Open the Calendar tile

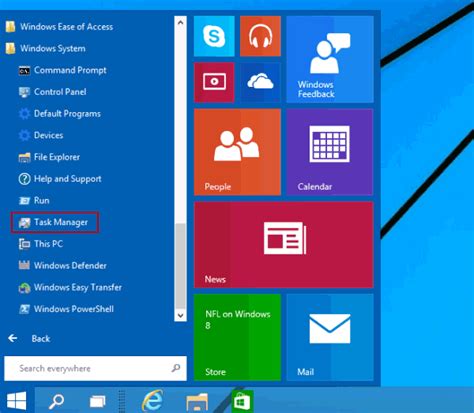tap(330, 152)
